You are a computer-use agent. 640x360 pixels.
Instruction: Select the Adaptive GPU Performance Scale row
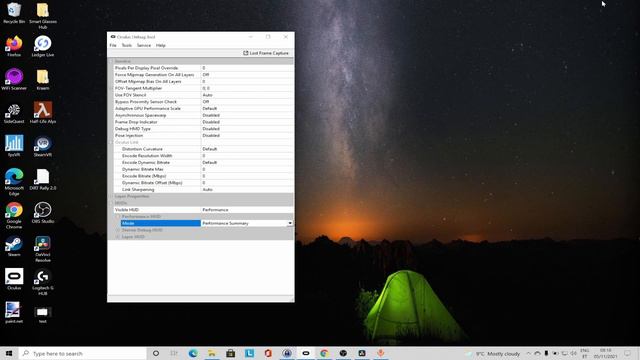(203, 109)
